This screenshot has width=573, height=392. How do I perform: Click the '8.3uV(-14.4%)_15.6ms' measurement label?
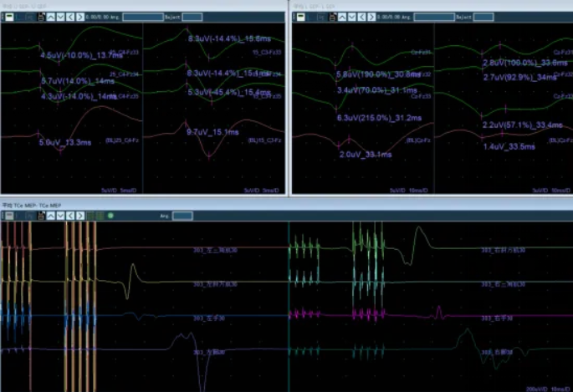click(229, 38)
